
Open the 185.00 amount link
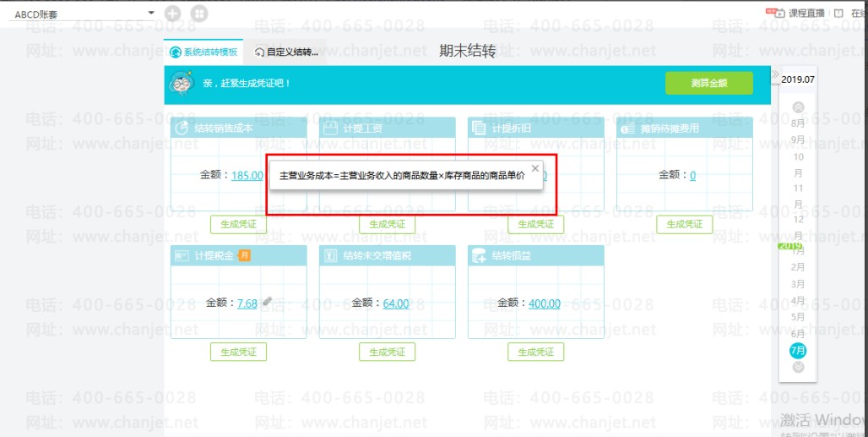click(247, 176)
